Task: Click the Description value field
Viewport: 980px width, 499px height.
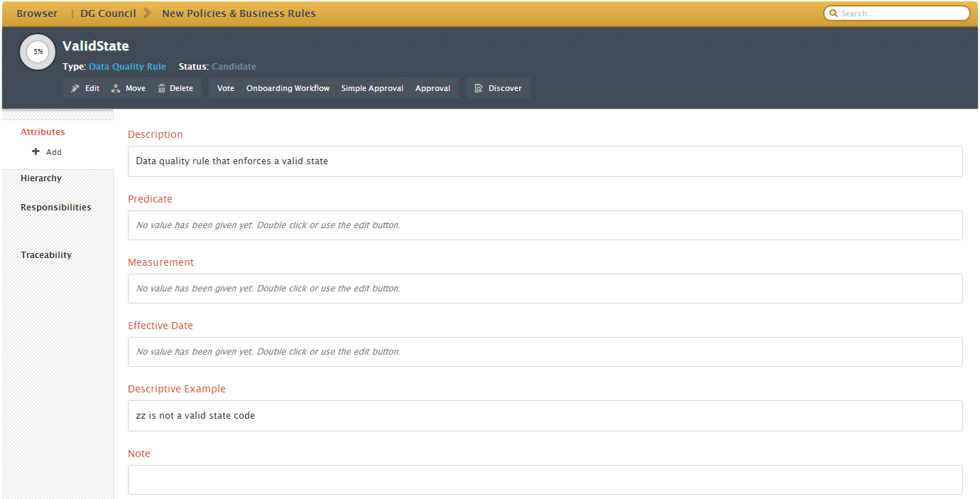Action: (545, 161)
